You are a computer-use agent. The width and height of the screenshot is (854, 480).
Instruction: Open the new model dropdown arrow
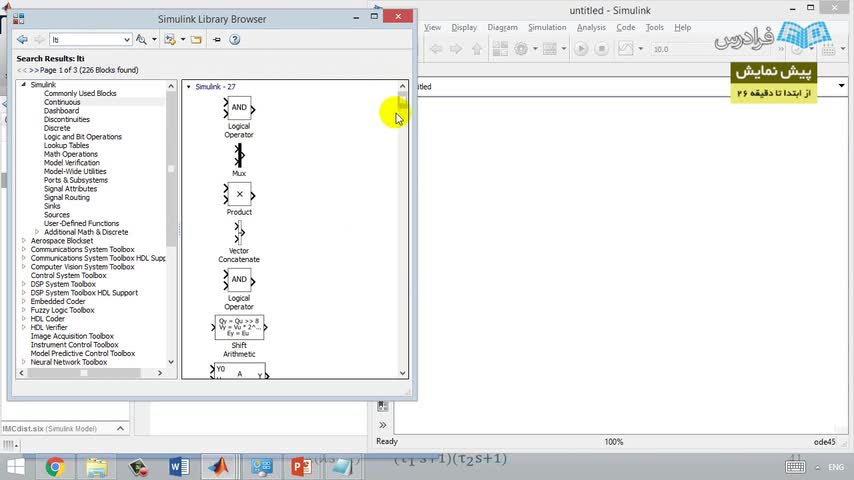click(183, 39)
